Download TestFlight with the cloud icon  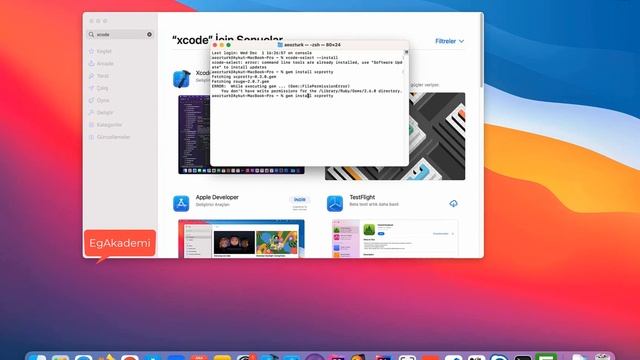(x=453, y=203)
